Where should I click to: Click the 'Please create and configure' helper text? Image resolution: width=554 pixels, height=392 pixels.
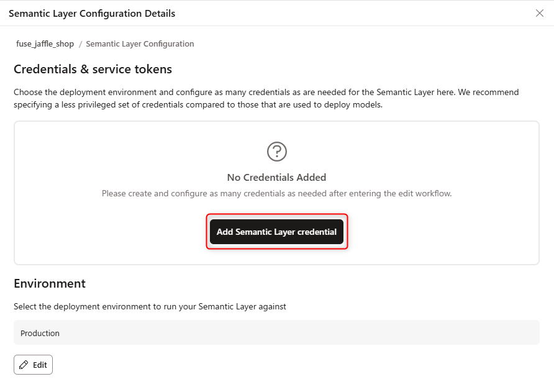(x=276, y=194)
